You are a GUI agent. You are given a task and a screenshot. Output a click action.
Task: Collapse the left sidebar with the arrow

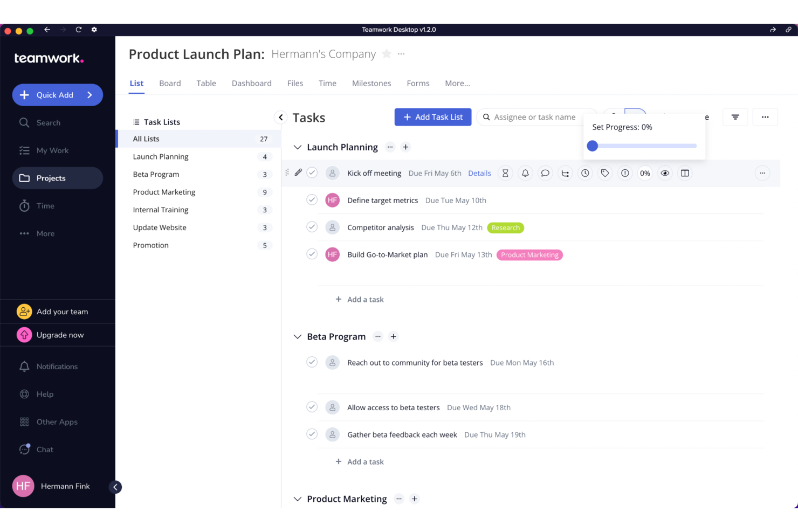[115, 487]
